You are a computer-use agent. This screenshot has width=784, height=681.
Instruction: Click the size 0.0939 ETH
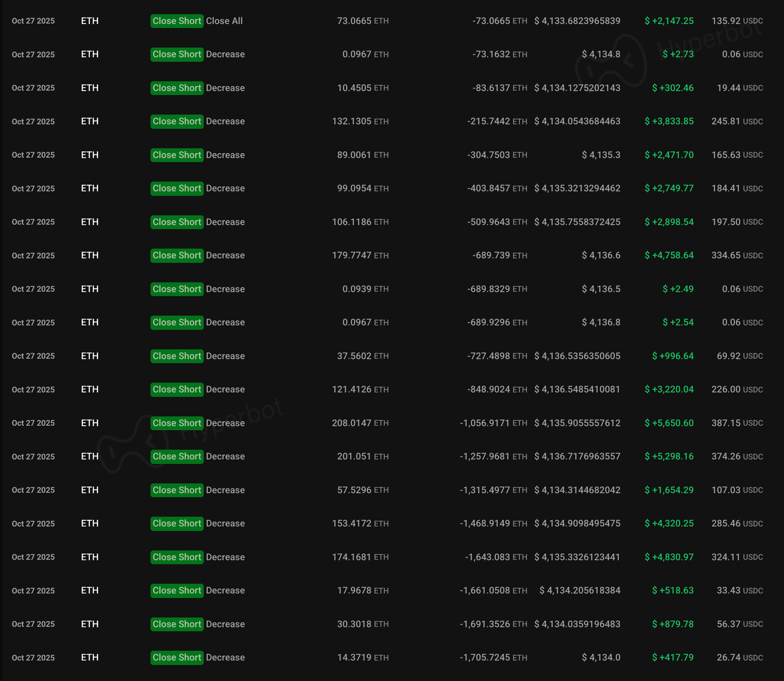tap(366, 290)
